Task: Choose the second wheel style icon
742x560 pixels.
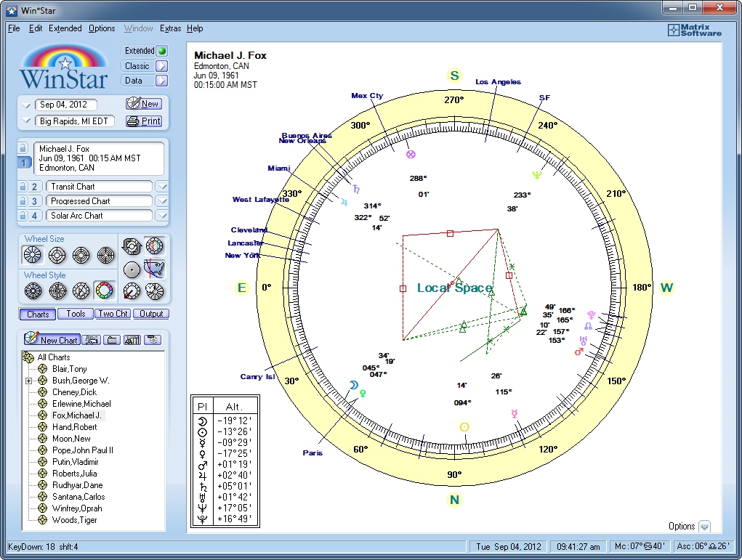Action: point(57,291)
